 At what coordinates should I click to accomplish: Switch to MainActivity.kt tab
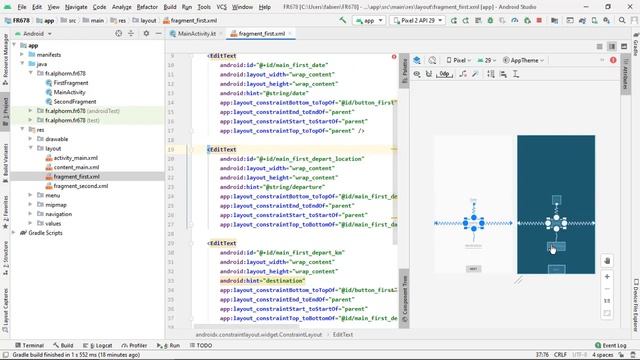point(196,33)
